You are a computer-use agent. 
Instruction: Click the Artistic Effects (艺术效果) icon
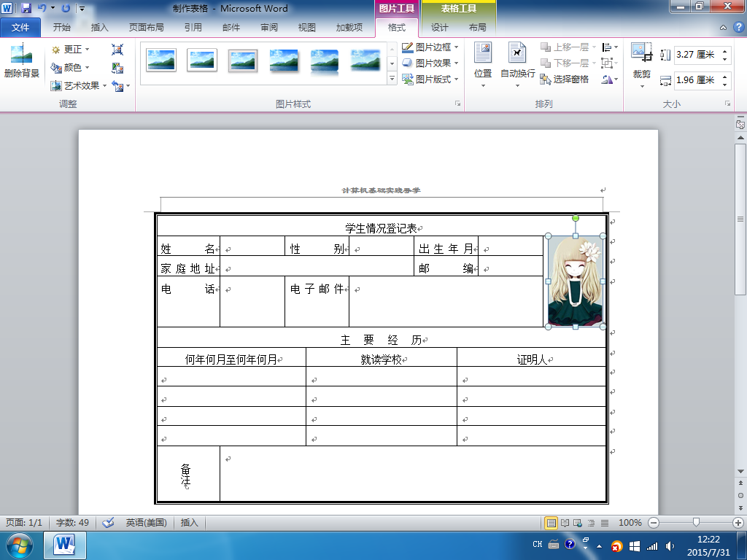click(55, 86)
